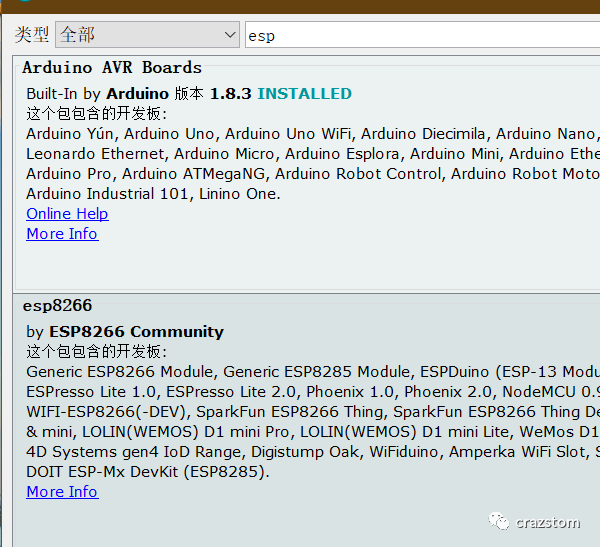Screen dimensions: 600x547
Task: Click version text 1.8.3
Action: (231, 94)
